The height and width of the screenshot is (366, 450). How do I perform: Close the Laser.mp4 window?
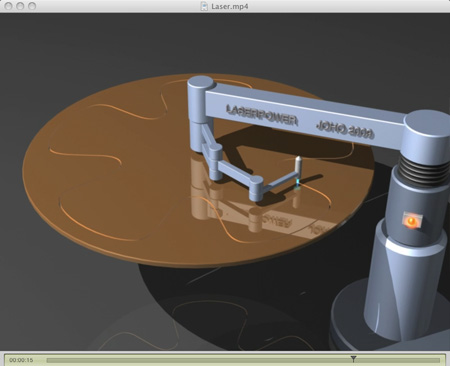pyautogui.click(x=8, y=6)
